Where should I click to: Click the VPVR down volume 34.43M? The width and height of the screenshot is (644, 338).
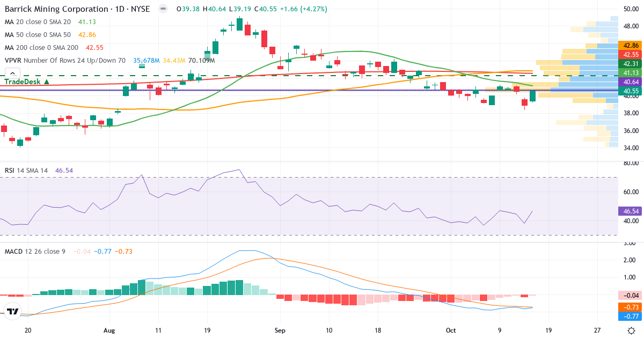(x=174, y=61)
